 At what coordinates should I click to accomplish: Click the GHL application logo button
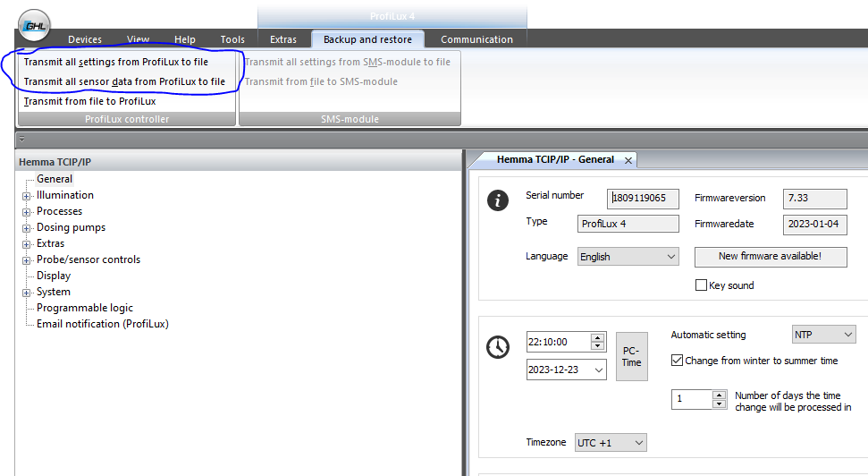(x=35, y=25)
